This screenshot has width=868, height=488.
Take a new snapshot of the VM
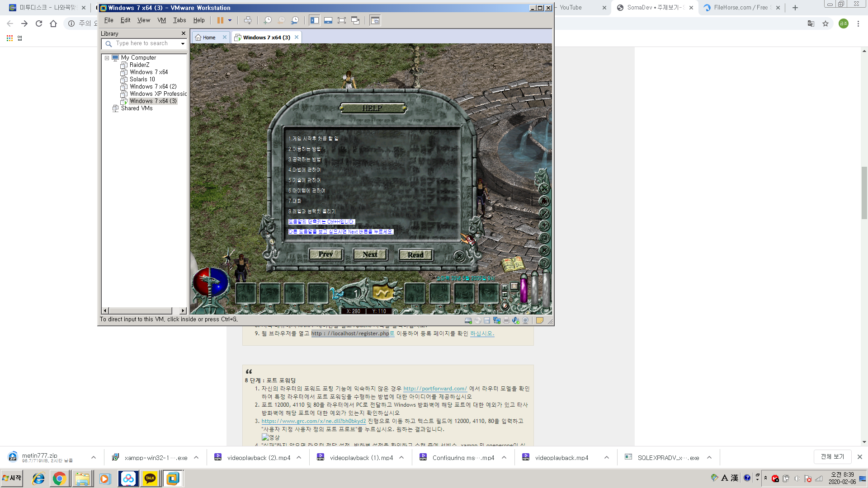268,20
